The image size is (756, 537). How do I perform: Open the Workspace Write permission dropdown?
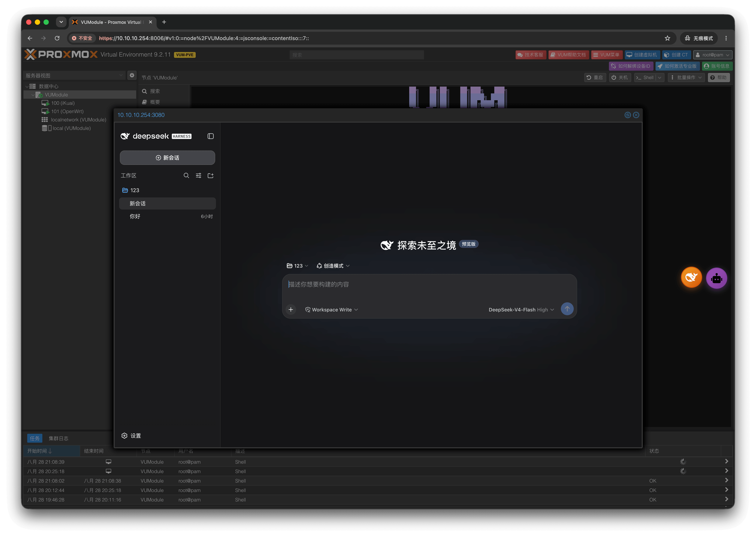[331, 310]
